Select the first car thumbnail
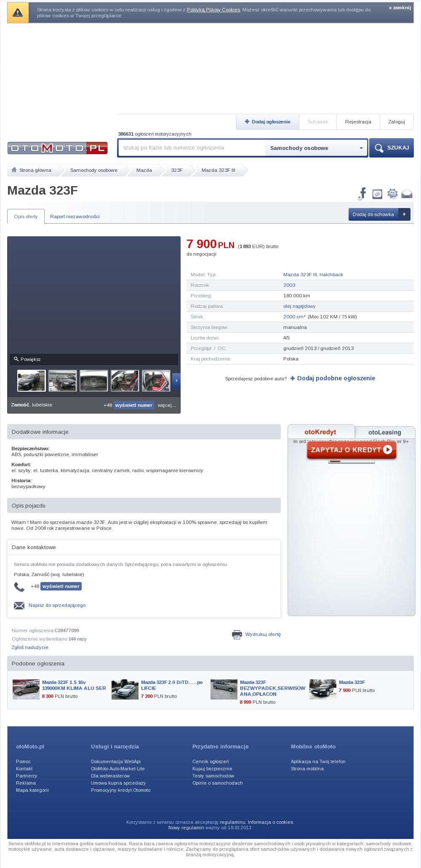The height and width of the screenshot is (868, 421). 32,381
